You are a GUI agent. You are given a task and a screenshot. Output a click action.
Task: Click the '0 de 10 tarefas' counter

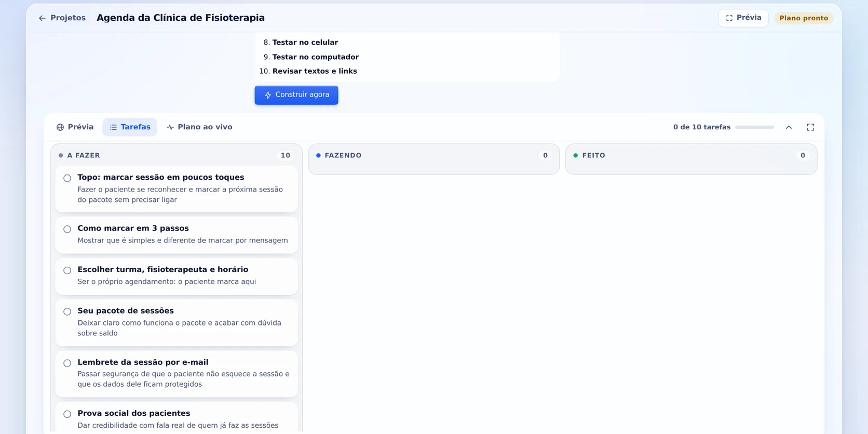702,127
